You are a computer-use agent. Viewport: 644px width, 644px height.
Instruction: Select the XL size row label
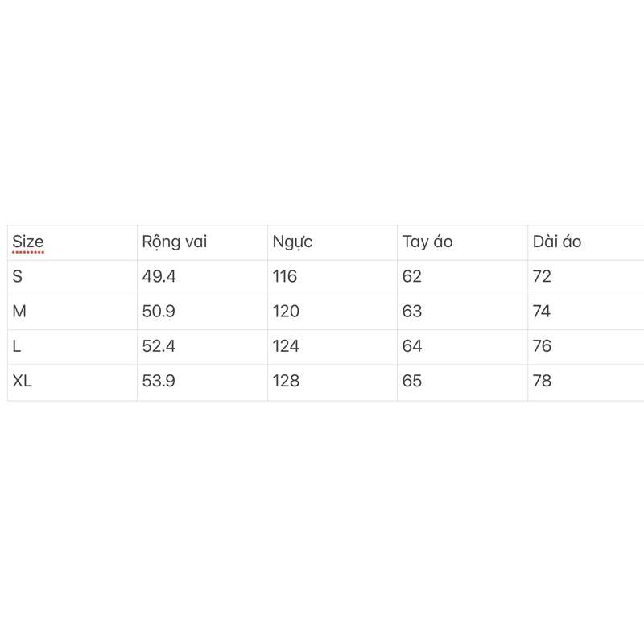point(23,381)
